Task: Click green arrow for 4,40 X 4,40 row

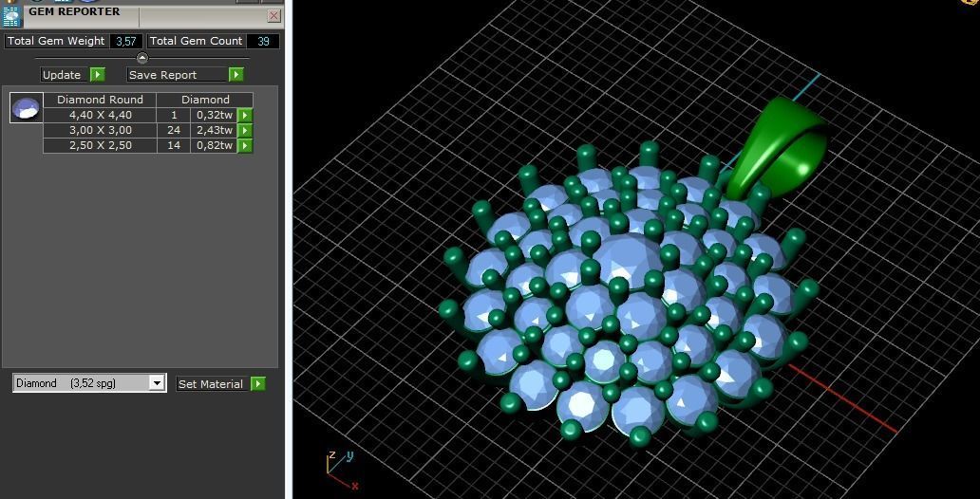Action: pos(245,115)
